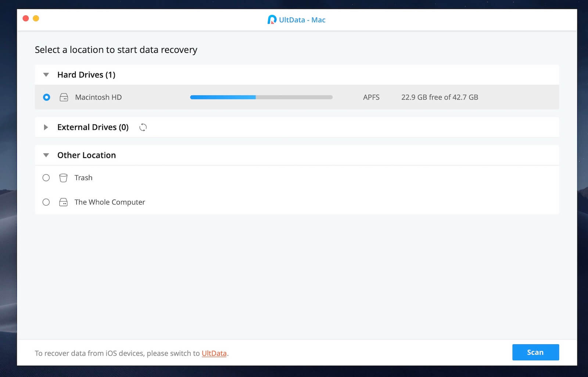Minimize the window with yellow button

(36, 18)
